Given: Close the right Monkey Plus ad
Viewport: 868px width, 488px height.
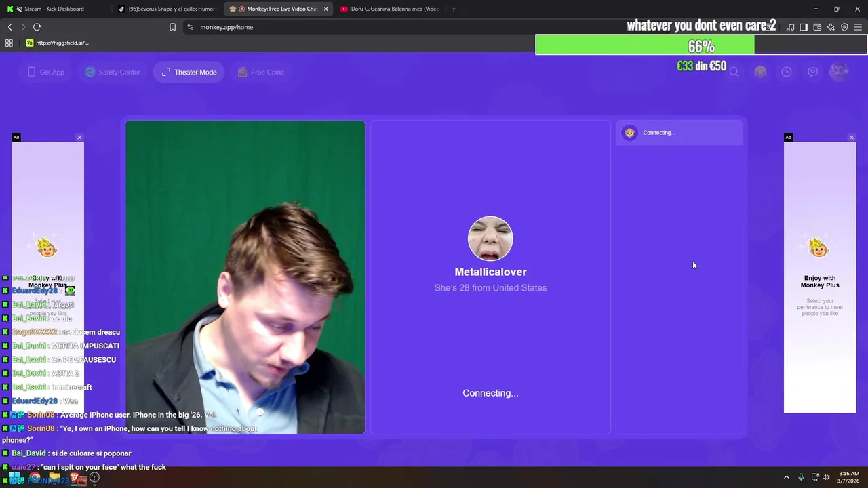Looking at the screenshot, I should pyautogui.click(x=852, y=138).
